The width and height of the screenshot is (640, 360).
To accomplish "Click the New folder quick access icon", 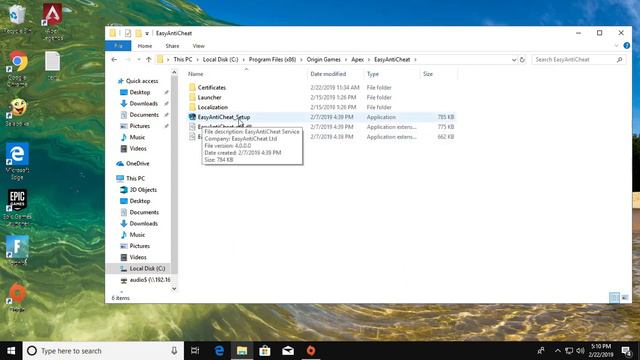I will (138, 33).
